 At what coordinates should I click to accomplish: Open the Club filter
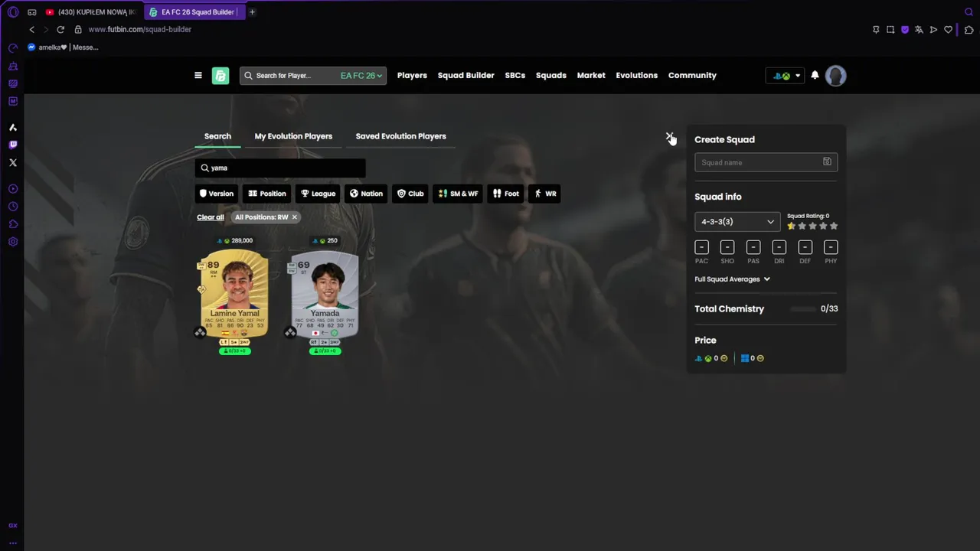[x=410, y=194]
